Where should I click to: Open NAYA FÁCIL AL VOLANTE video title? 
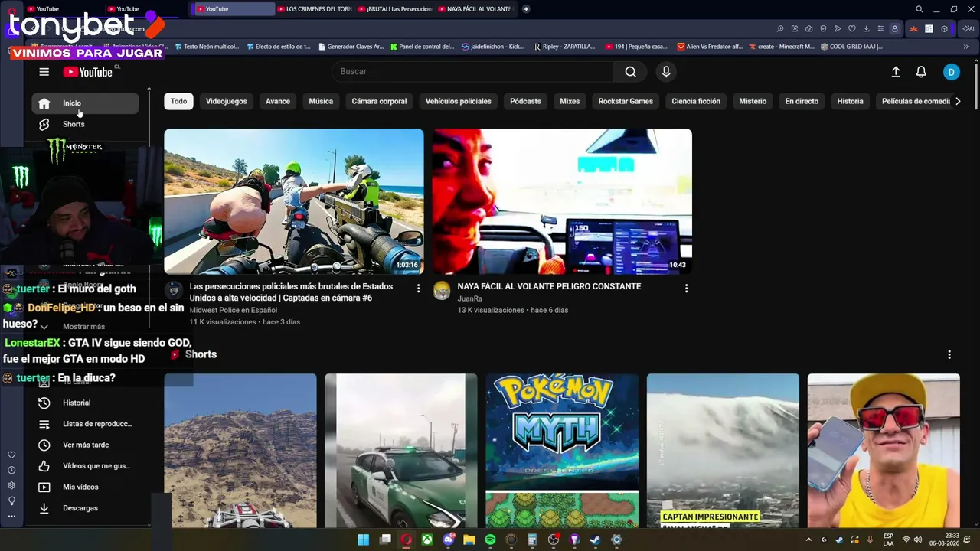pos(549,286)
